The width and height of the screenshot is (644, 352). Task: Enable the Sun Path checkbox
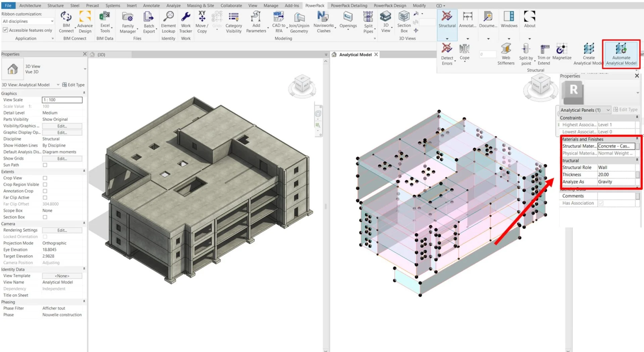point(45,165)
